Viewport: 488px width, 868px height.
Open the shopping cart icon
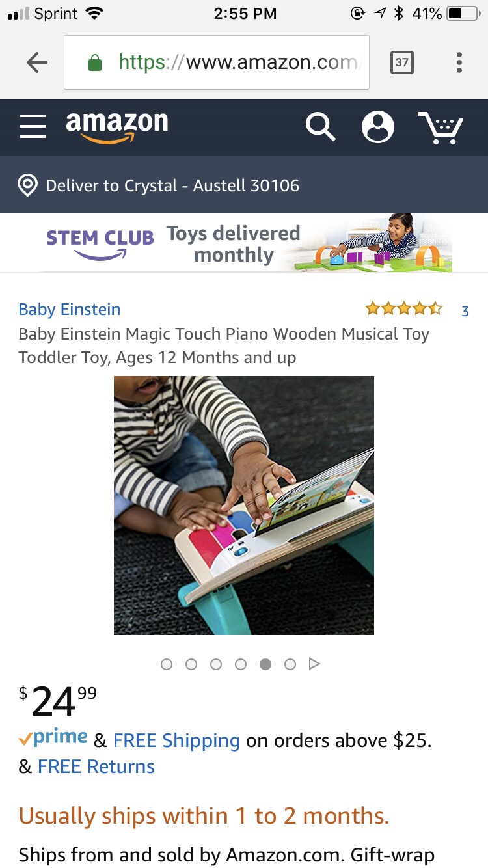pyautogui.click(x=441, y=128)
